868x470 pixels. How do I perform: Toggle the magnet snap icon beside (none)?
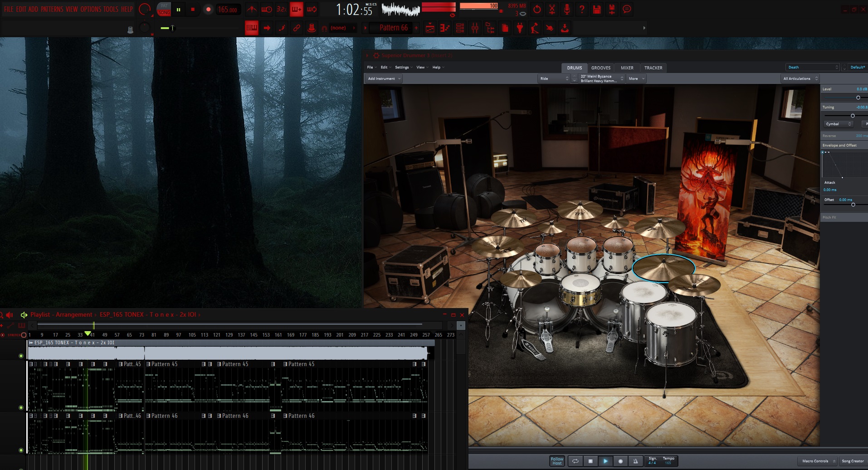pyautogui.click(x=324, y=28)
